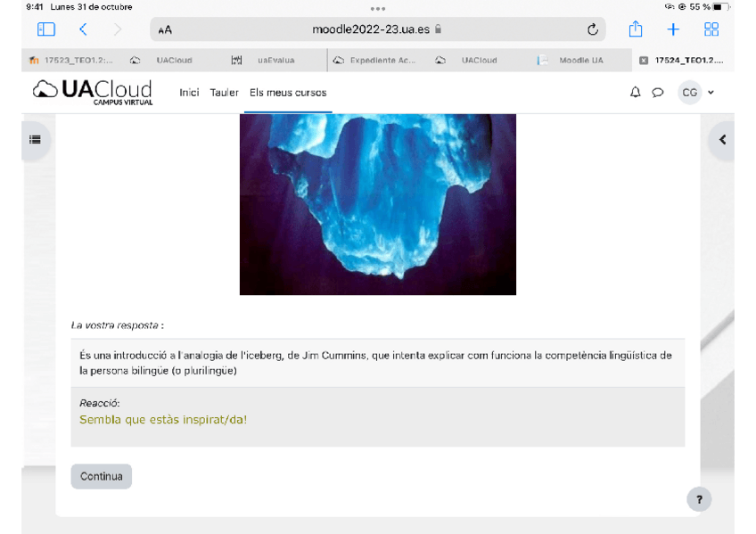Reload the current Moodle page
Viewport: 756px width, 534px height.
click(x=593, y=29)
